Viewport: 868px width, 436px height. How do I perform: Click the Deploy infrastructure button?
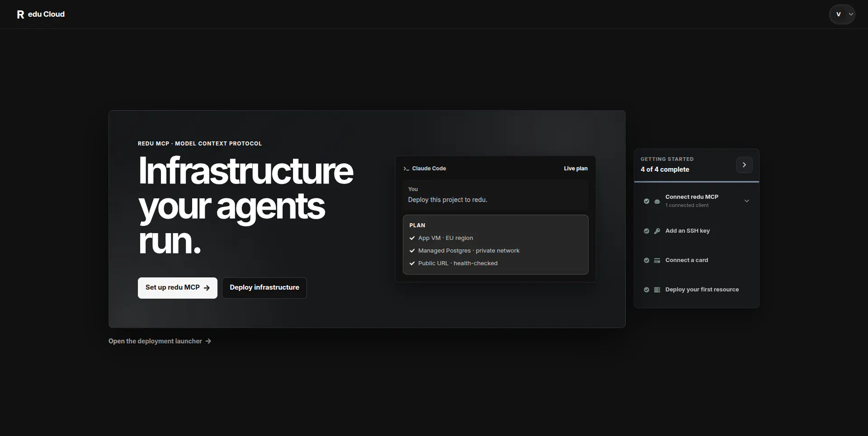click(264, 288)
